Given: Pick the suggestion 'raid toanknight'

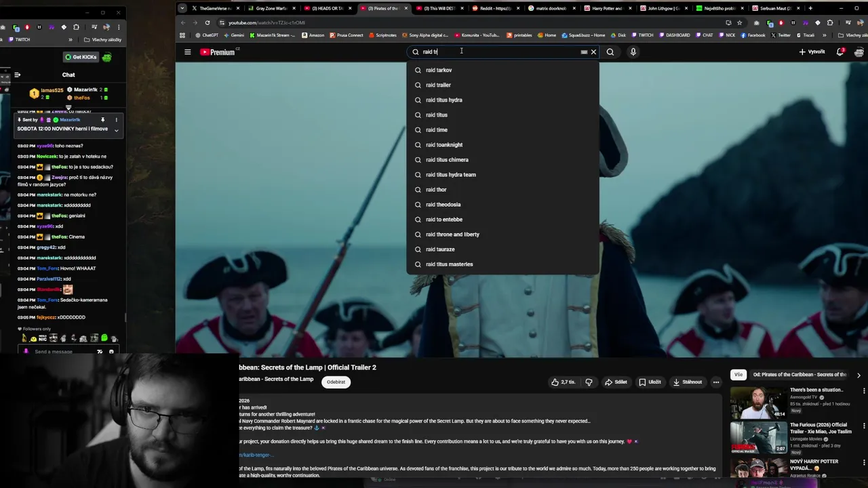Looking at the screenshot, I should tap(502, 144).
